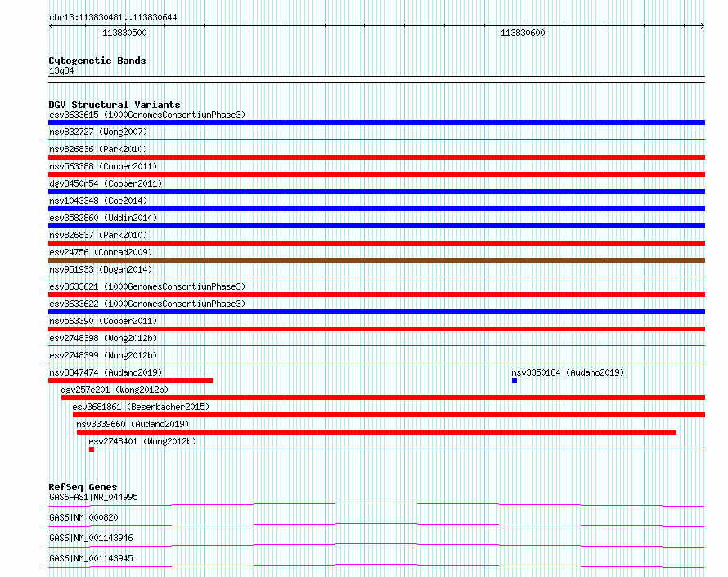The image size is (728, 577).
Task: Click the nsv826836 (Park2010) label
Action: (98, 149)
